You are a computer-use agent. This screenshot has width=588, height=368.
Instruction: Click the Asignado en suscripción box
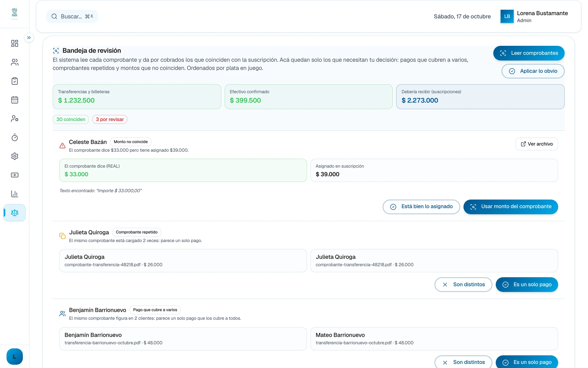pos(434,170)
